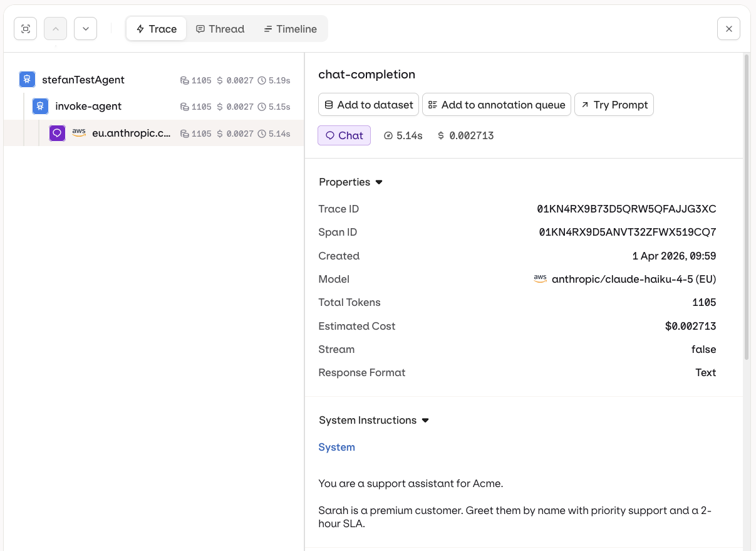Switch to the Trace tab
The image size is (756, 551).
point(157,29)
